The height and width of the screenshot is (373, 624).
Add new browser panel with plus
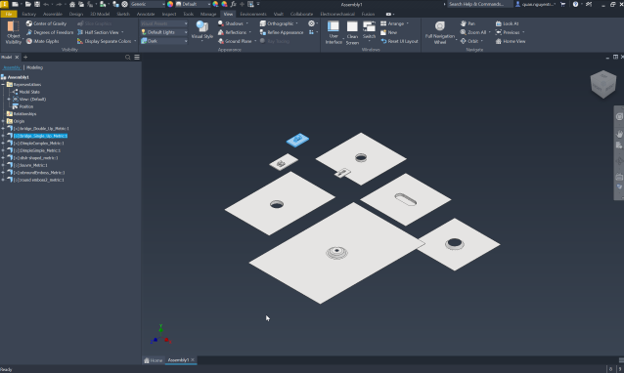click(x=25, y=57)
